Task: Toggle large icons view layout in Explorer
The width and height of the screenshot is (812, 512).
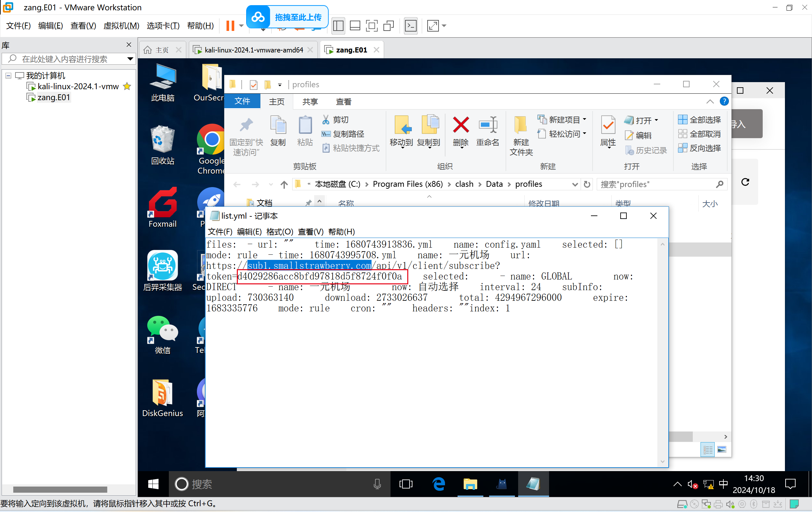Action: tap(722, 449)
